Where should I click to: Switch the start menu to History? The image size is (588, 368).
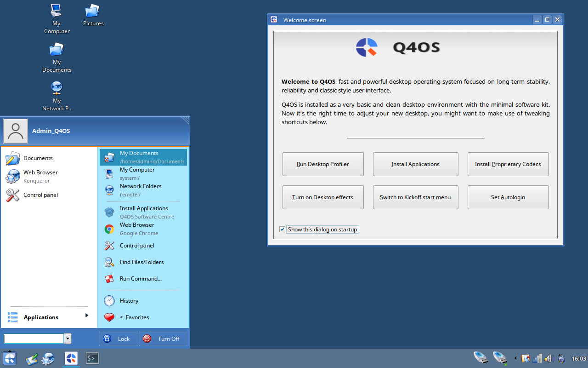143,301
